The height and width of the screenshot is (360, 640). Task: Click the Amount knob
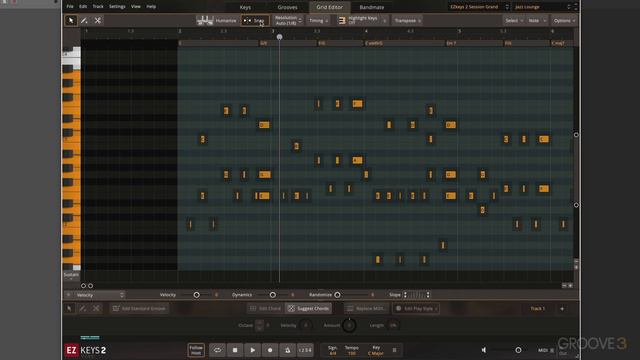(349, 325)
